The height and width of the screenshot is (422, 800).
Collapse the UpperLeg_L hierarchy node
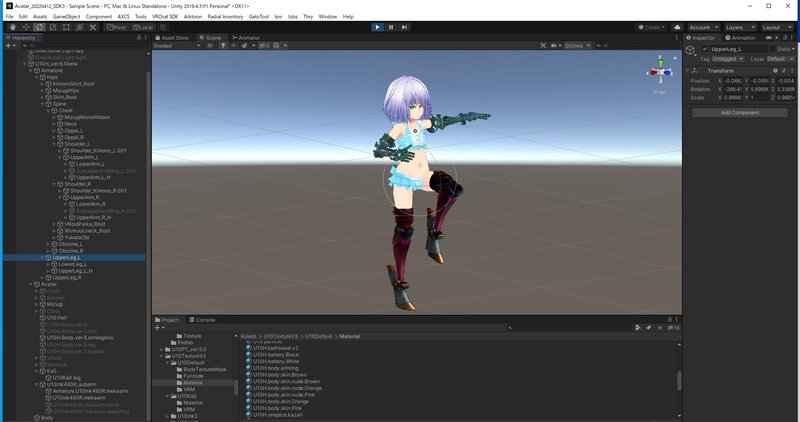(x=42, y=258)
